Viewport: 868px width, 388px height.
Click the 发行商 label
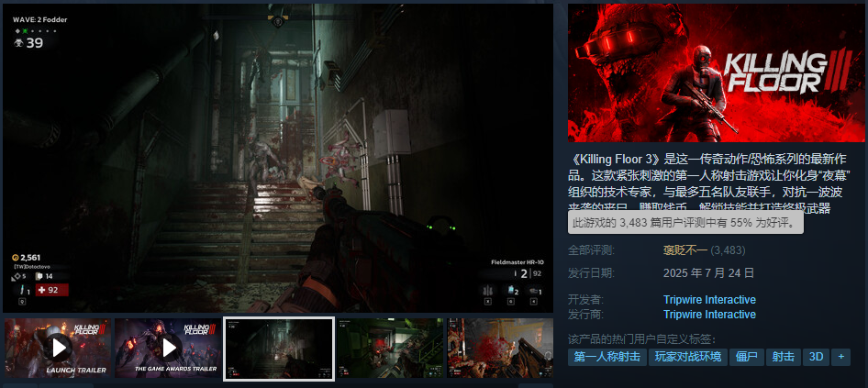(x=585, y=315)
